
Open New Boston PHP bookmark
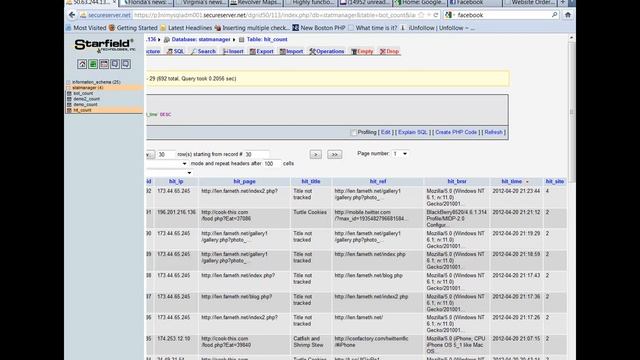click(319, 28)
